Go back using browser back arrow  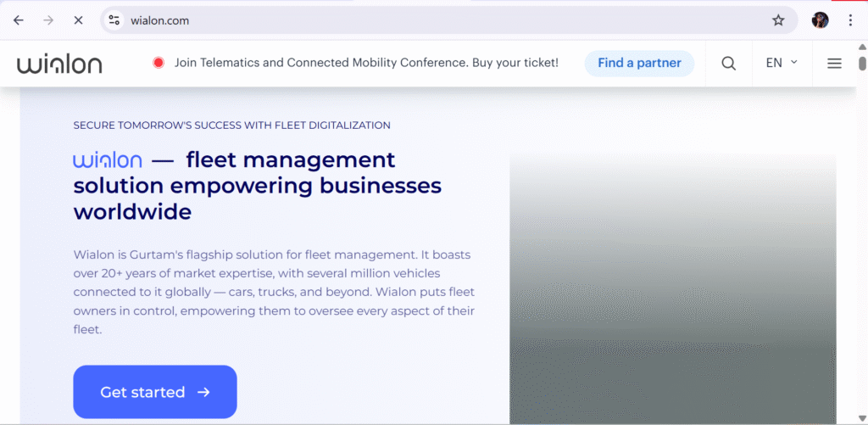coord(19,20)
